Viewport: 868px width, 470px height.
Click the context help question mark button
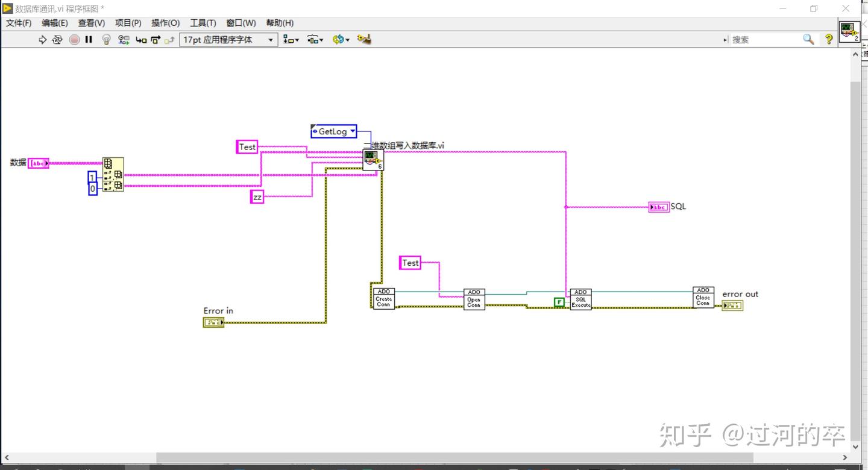tap(828, 39)
